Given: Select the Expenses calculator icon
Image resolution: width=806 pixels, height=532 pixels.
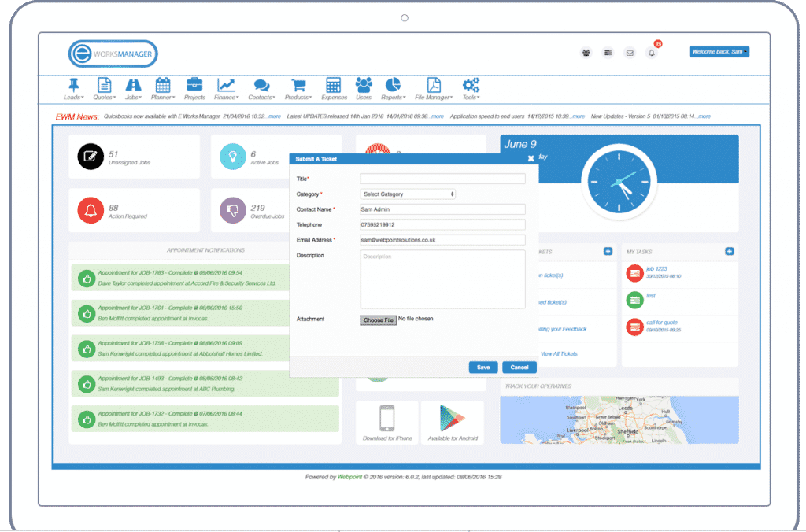Looking at the screenshot, I should click(x=334, y=85).
